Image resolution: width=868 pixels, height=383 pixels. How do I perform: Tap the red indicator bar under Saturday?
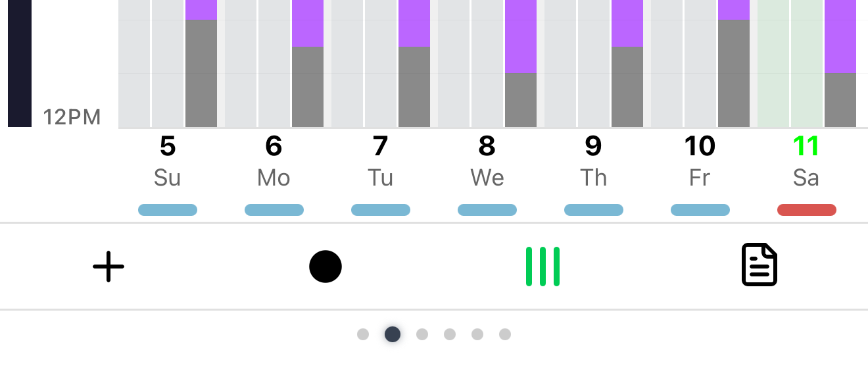(807, 210)
